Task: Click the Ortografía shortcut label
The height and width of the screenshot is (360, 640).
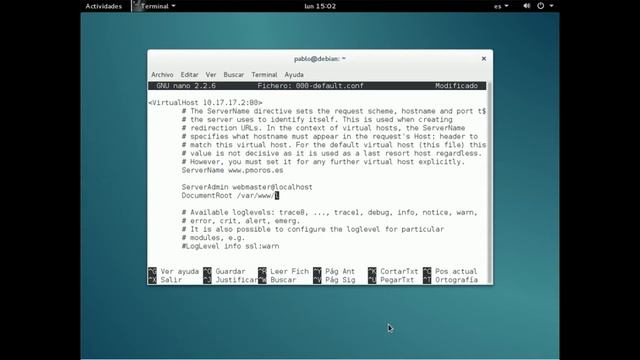Action: pyautogui.click(x=456, y=280)
